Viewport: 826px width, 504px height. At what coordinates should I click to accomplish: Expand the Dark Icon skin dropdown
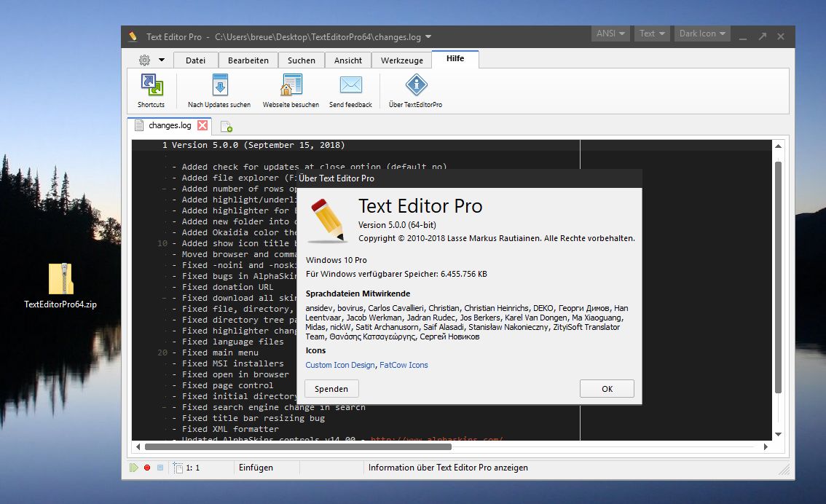coord(702,34)
